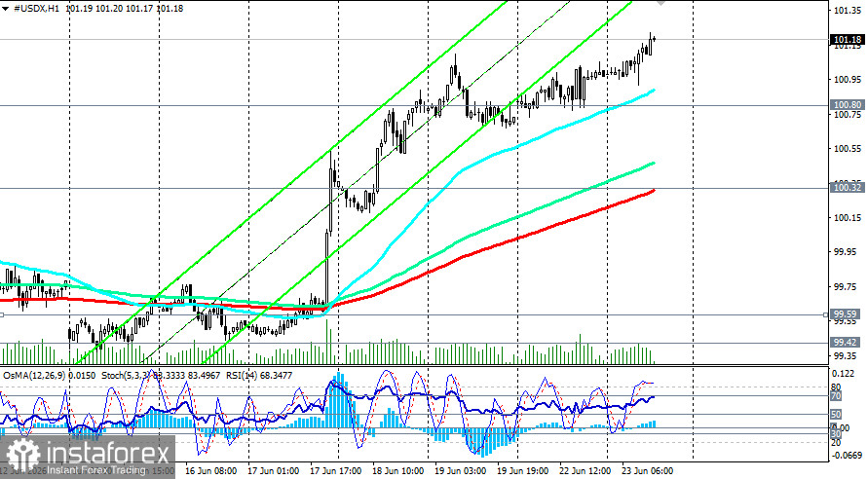Click the 23 Jun 06:00 time label
Viewport: 868px width, 479px height.
coord(648,471)
